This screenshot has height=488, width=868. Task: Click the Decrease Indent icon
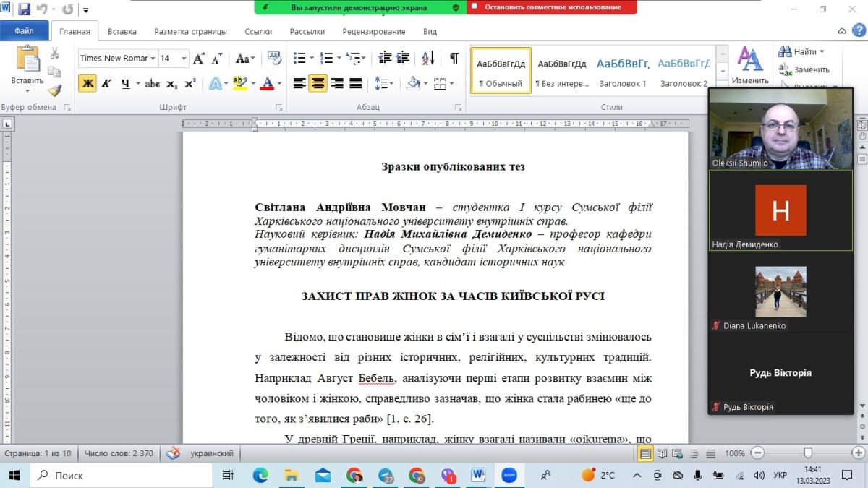[385, 58]
